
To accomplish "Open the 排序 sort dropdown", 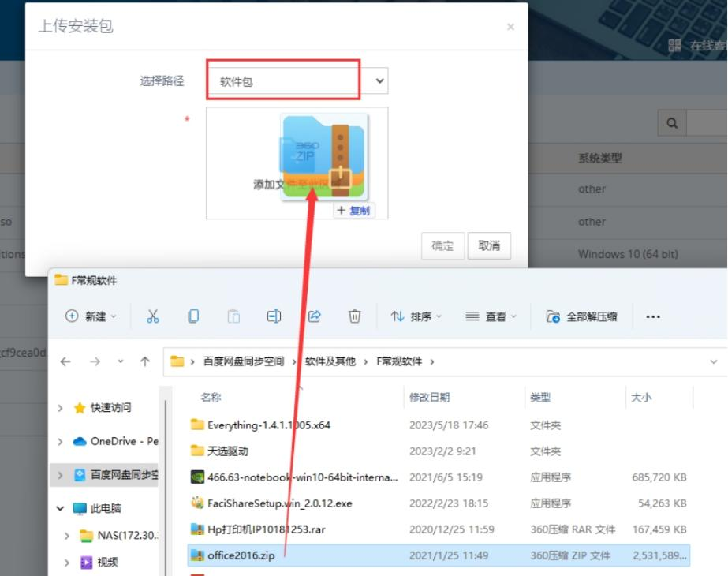I will [x=416, y=316].
